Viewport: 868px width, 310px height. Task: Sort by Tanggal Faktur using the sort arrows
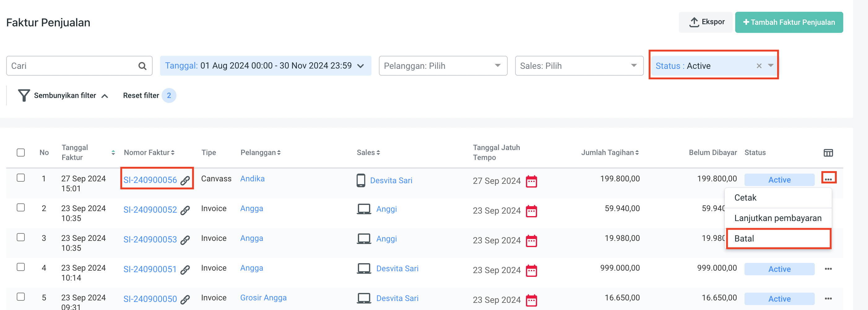tap(113, 153)
